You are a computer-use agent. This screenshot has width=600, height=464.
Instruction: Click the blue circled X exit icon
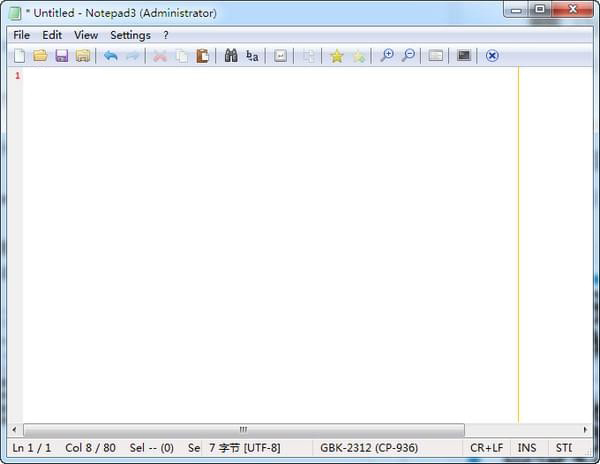click(492, 56)
